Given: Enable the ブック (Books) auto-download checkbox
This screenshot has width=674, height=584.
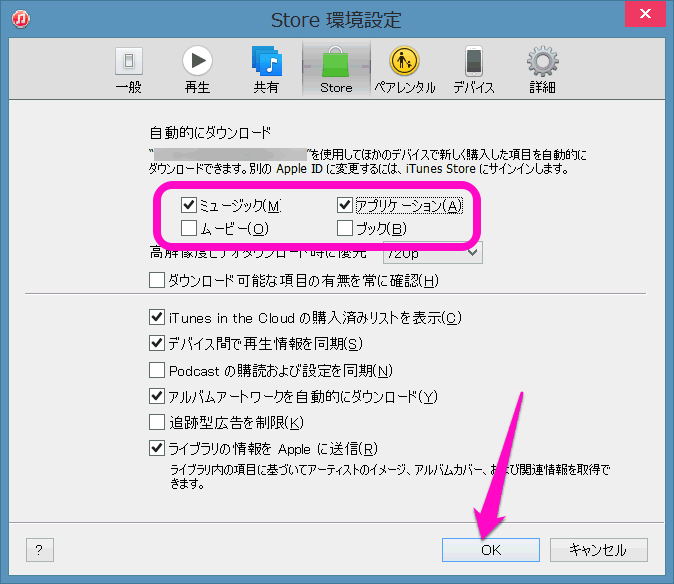Looking at the screenshot, I should (x=345, y=229).
